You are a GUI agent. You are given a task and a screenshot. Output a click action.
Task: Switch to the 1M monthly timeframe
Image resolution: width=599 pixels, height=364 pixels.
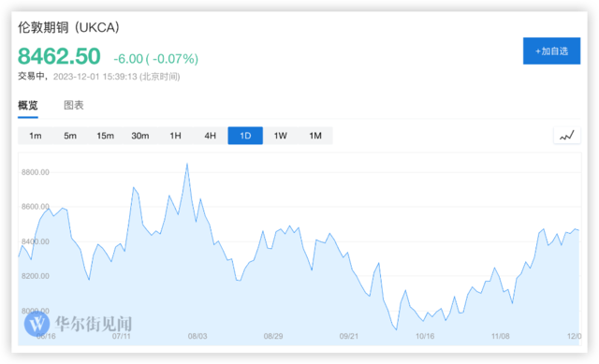(x=315, y=136)
